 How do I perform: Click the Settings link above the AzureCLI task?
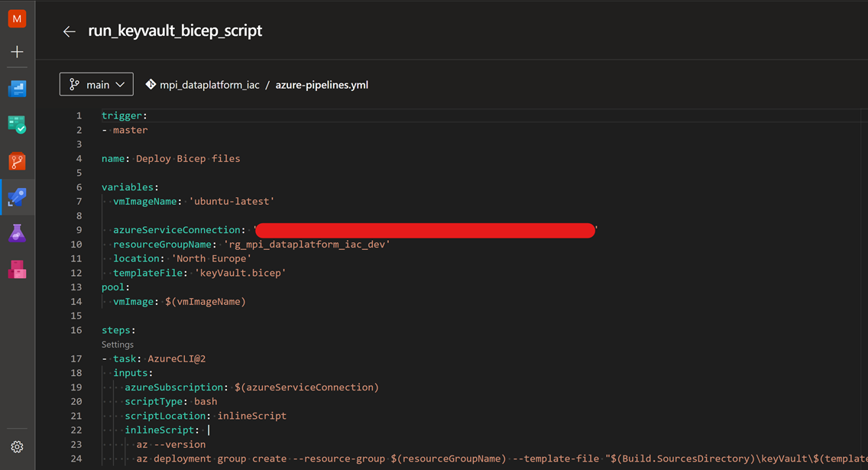[117, 345]
